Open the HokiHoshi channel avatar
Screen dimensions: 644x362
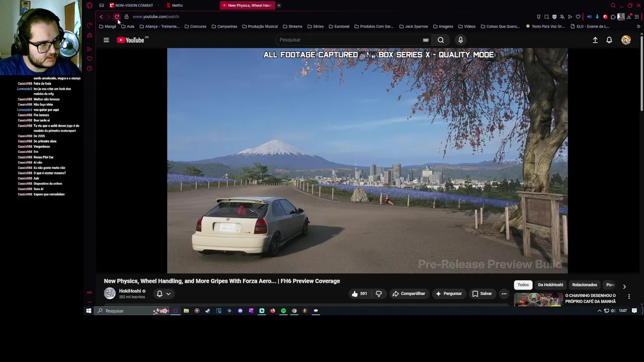pyautogui.click(x=110, y=294)
